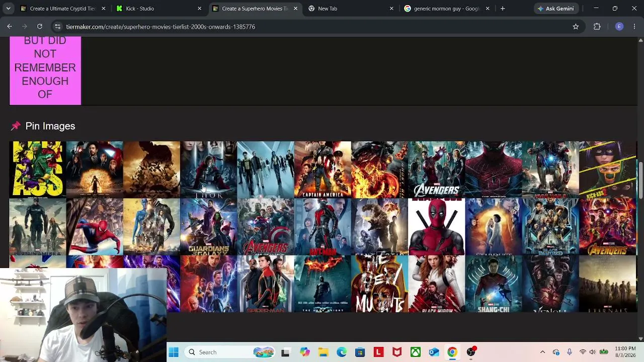Select the Deadpool poster

pos(436,227)
